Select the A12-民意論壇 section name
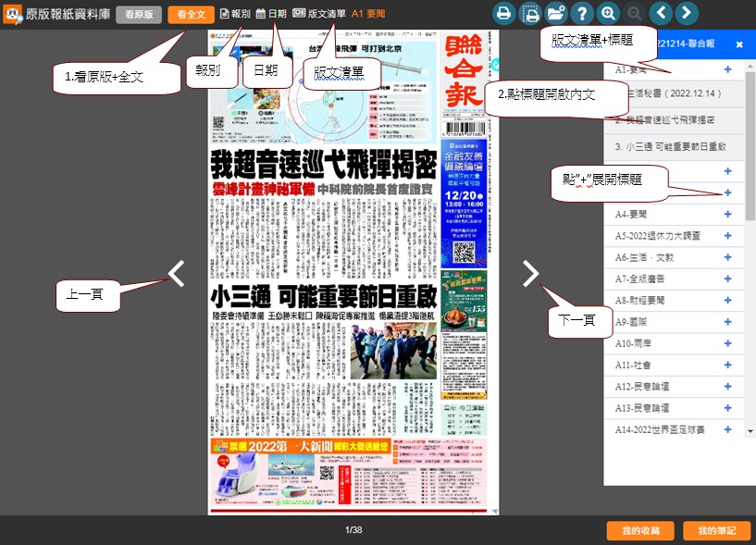This screenshot has width=756, height=545. point(642,387)
